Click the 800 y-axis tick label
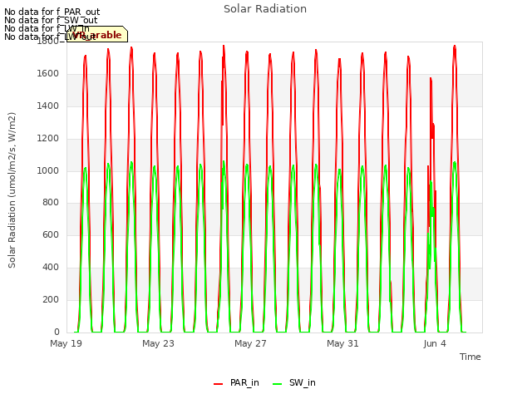The image size is (532, 399). pyautogui.click(x=51, y=203)
